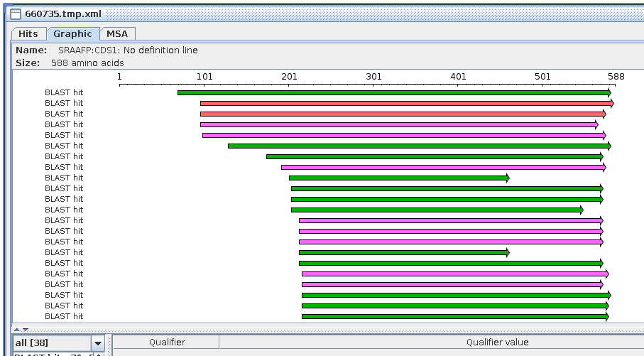Select the second red BLAST hit bar
This screenshot has height=356, width=644.
pyautogui.click(x=401, y=114)
